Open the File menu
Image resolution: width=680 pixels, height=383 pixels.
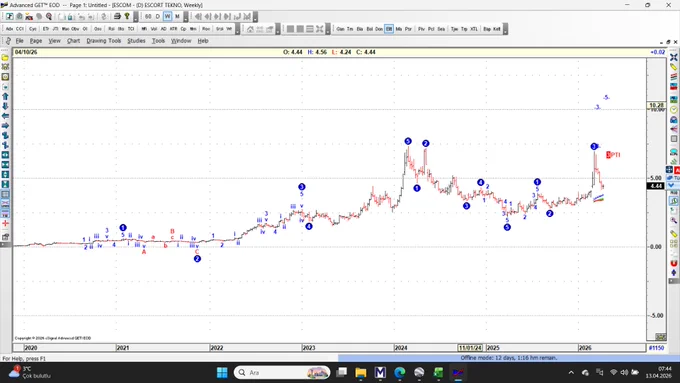pos(20,41)
